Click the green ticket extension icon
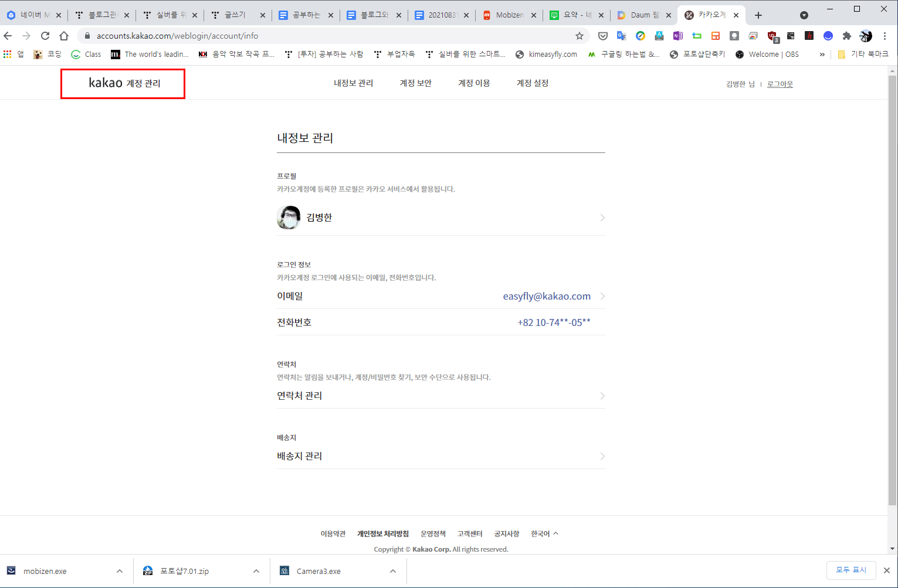 coord(697,36)
